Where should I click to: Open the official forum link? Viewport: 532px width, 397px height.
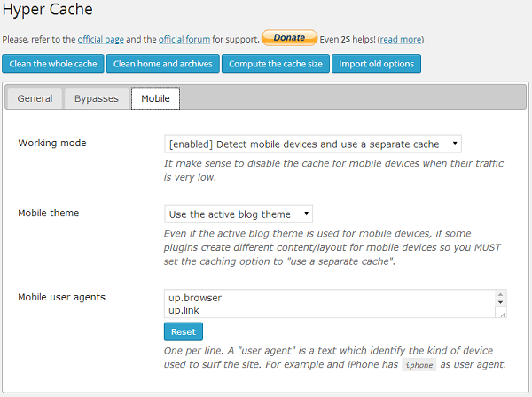tap(184, 39)
